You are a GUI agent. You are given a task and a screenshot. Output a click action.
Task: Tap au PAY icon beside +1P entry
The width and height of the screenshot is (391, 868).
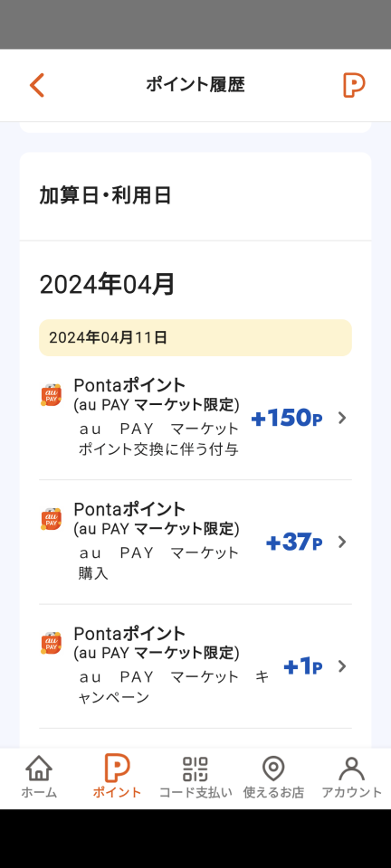click(51, 643)
